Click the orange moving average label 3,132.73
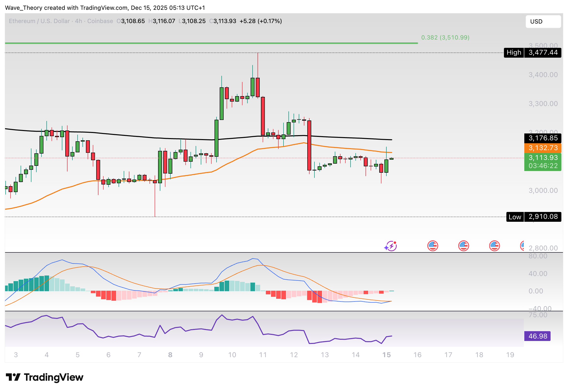 (x=542, y=148)
